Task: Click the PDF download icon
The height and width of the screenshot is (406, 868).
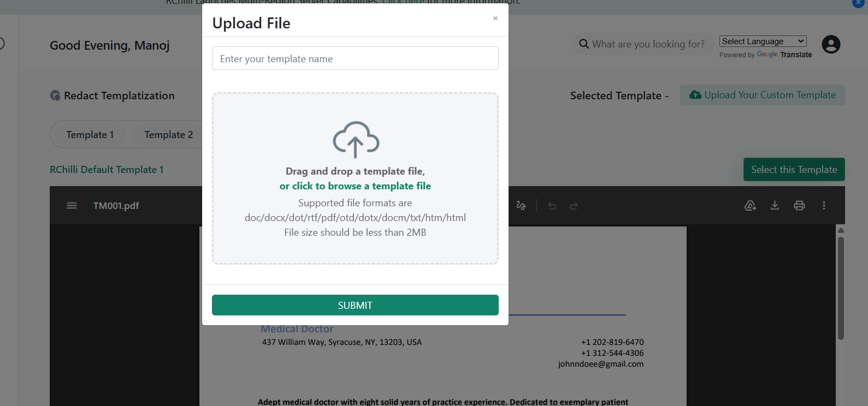Action: pyautogui.click(x=775, y=206)
